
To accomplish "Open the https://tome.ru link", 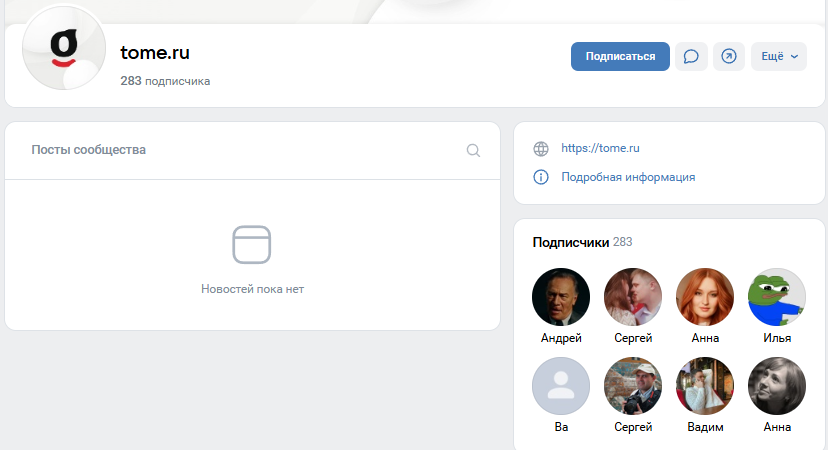I will pyautogui.click(x=600, y=149).
